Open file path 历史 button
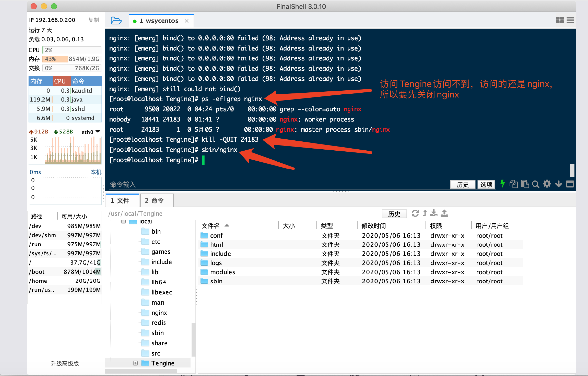588x376 pixels. [x=394, y=214]
